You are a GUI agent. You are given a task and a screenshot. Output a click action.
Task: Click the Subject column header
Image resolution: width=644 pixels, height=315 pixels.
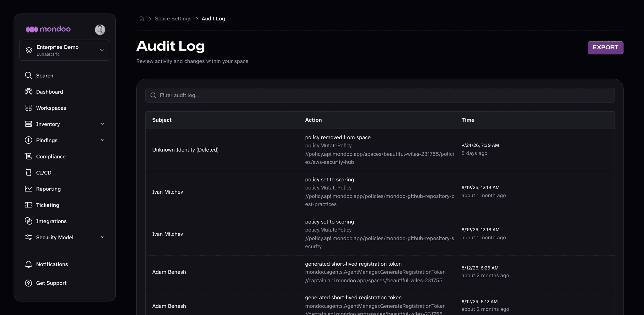coord(162,120)
